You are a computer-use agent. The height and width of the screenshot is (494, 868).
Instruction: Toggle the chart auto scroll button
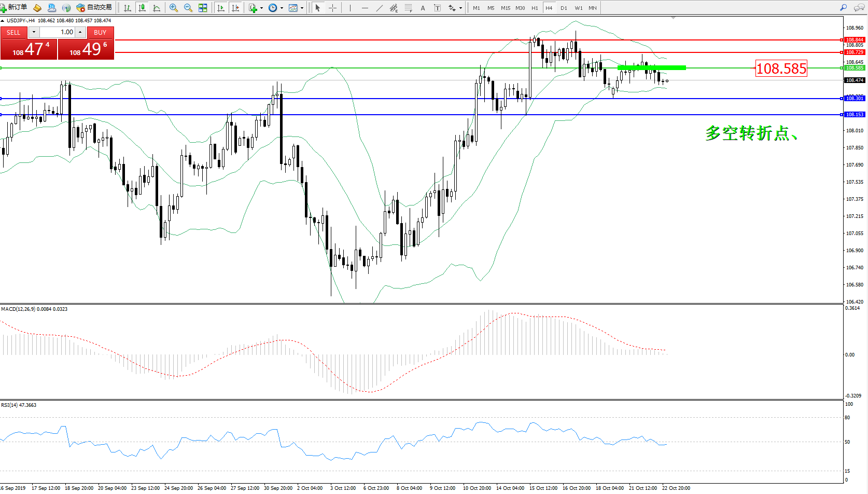tap(221, 8)
